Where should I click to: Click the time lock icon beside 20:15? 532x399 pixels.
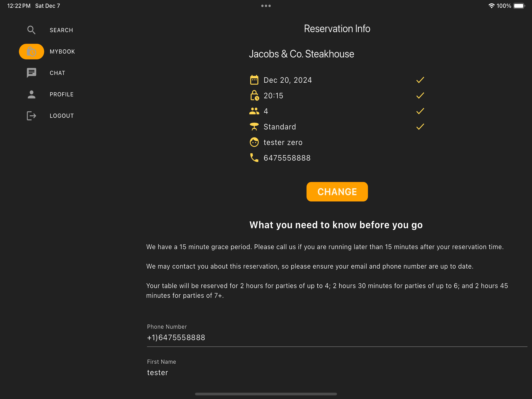254,95
